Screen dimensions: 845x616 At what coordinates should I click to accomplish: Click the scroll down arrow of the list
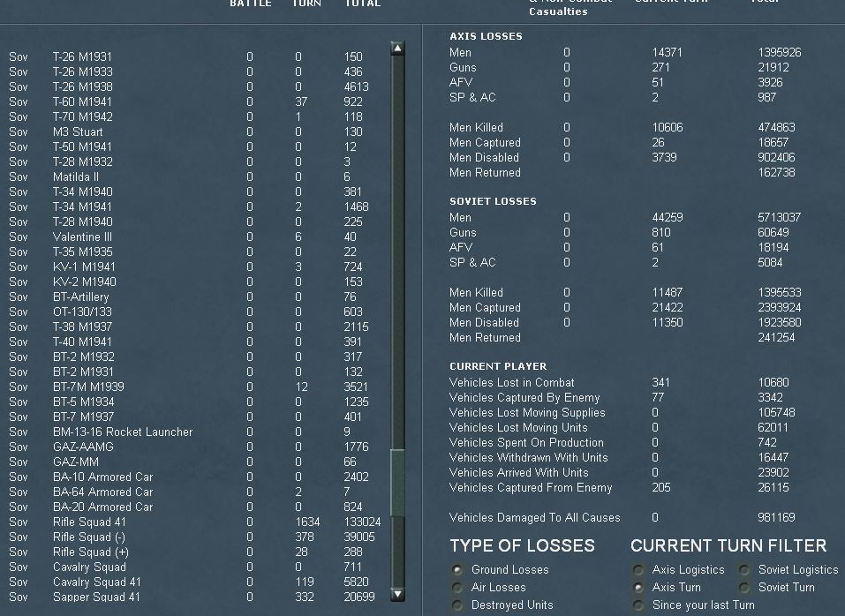pos(397,595)
